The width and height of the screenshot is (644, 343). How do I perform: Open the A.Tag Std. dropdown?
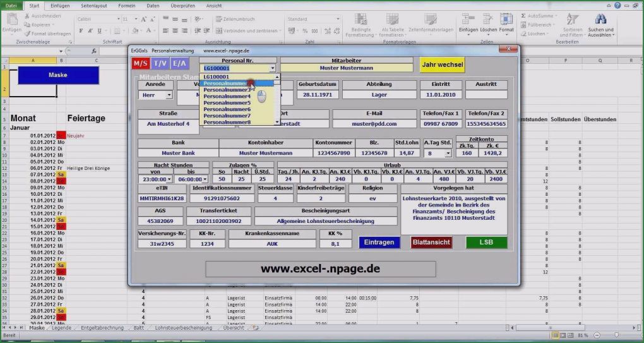point(448,153)
